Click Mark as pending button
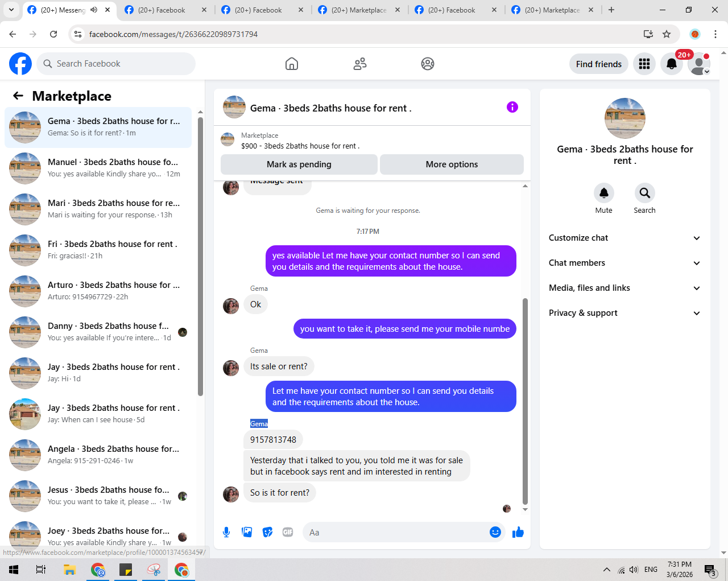Viewport: 728px width, 581px height. pyautogui.click(x=299, y=164)
